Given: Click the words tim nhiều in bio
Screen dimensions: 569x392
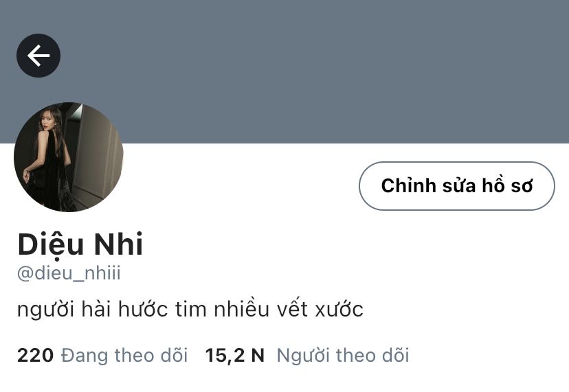Looking at the screenshot, I should (x=223, y=310).
